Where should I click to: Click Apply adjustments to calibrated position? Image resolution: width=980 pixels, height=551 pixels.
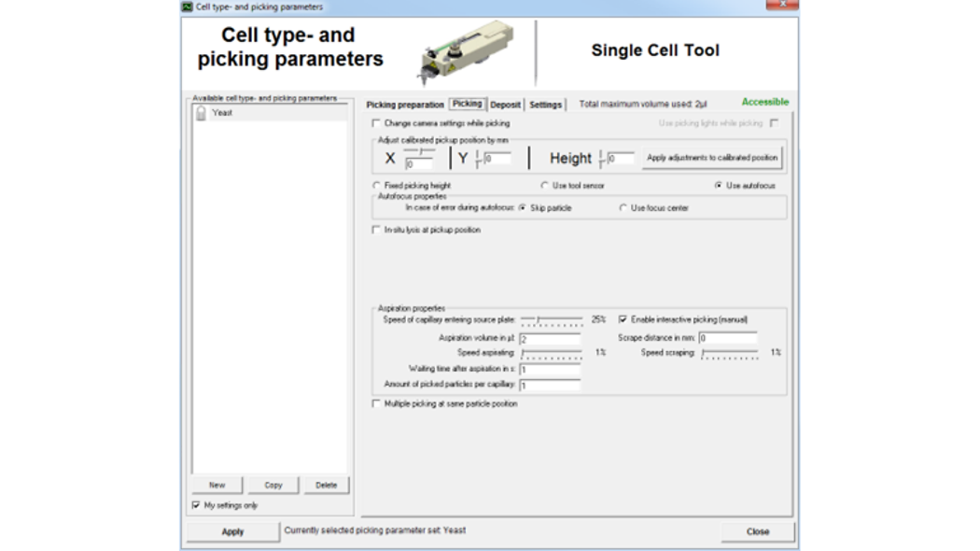pos(712,158)
